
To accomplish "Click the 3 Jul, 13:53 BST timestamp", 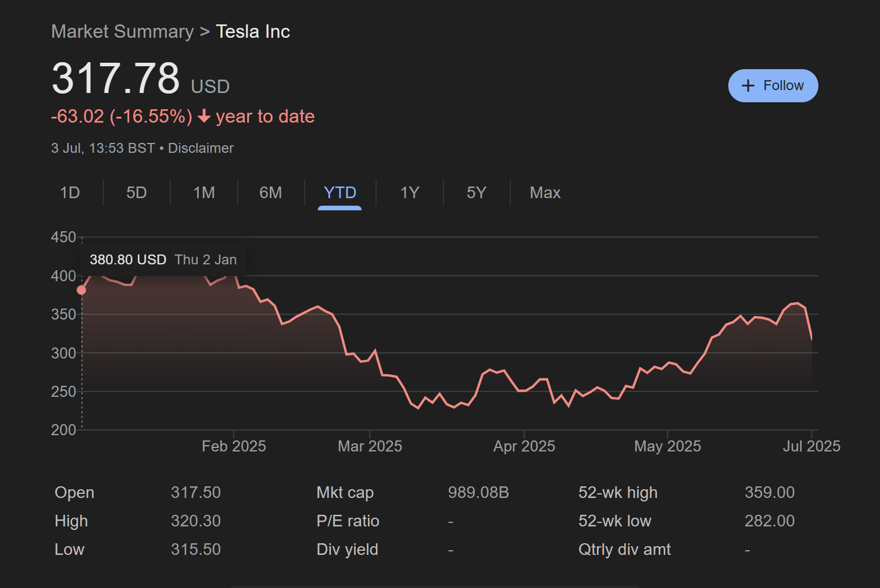I will click(103, 148).
